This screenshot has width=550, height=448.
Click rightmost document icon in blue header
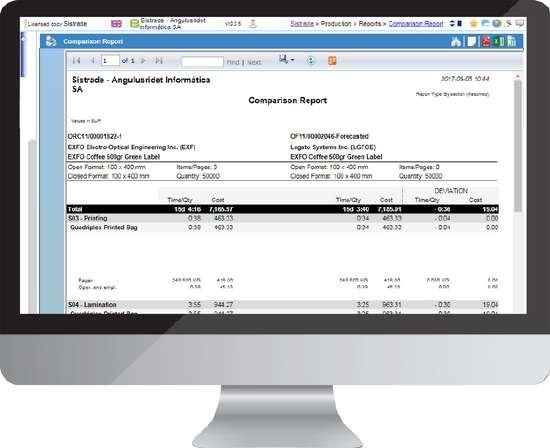point(511,41)
